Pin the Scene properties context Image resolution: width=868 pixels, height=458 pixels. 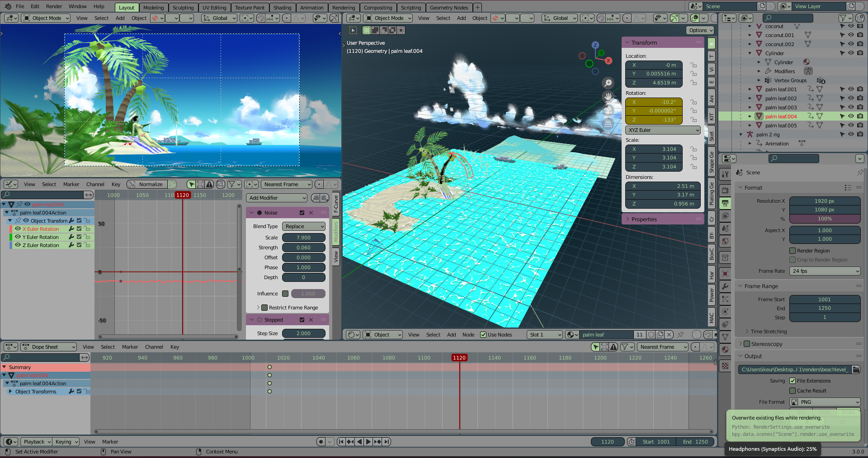[859, 173]
